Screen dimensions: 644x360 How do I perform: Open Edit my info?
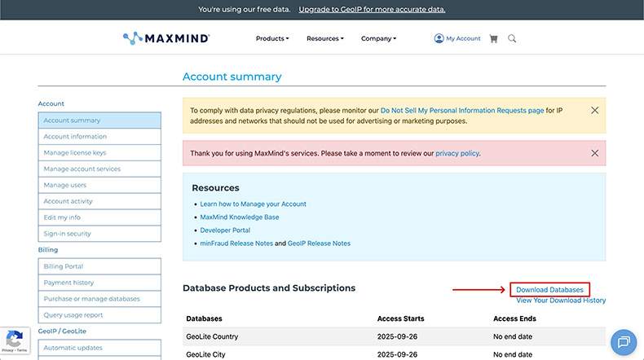(99, 217)
